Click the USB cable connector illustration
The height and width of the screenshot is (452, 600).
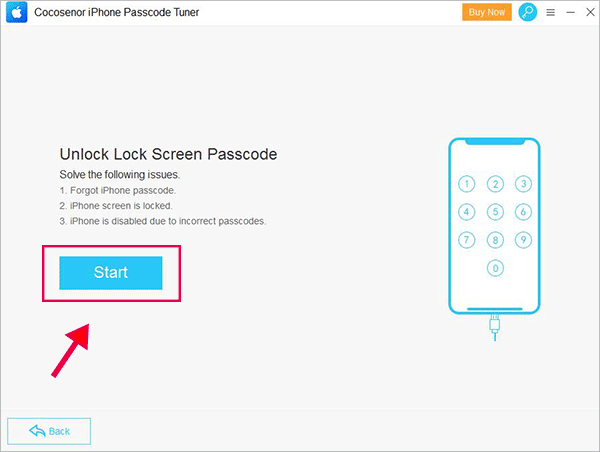point(495,327)
